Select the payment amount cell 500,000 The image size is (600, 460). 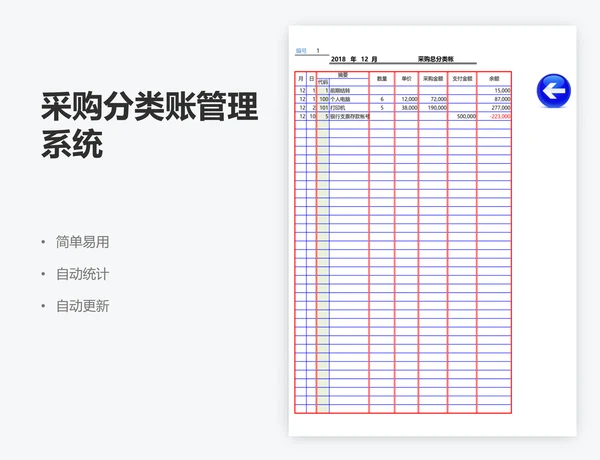click(x=462, y=116)
